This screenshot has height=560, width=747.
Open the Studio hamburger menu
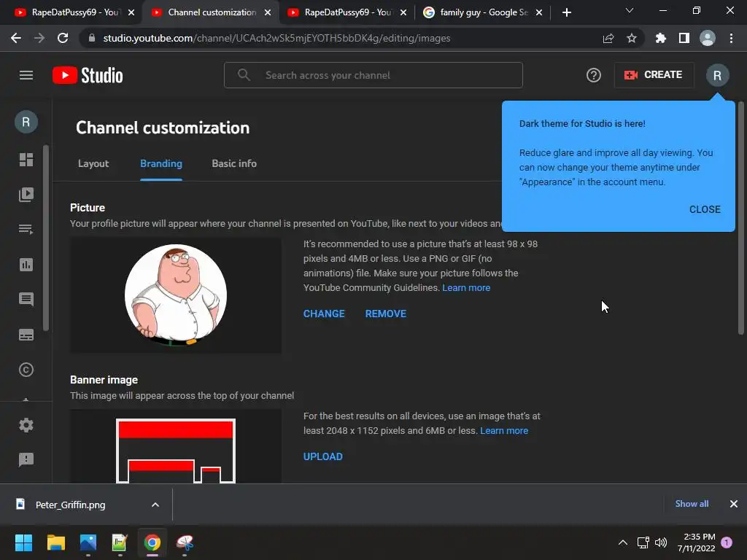26,75
